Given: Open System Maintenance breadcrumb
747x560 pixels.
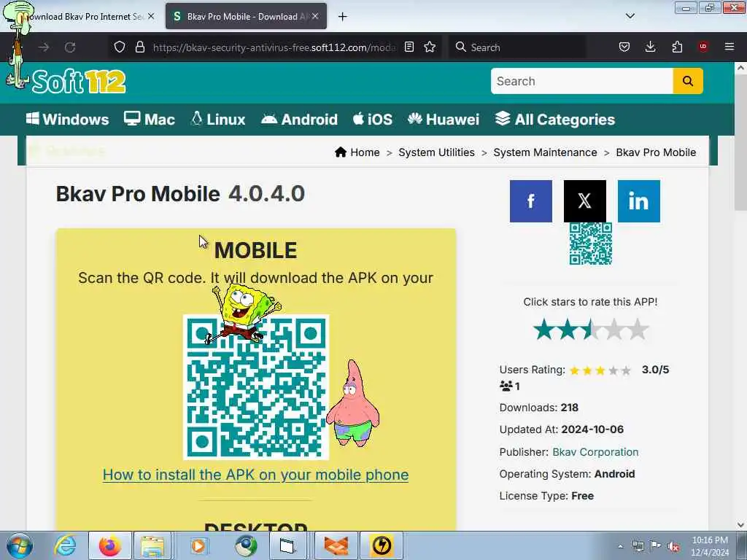Looking at the screenshot, I should [x=545, y=152].
